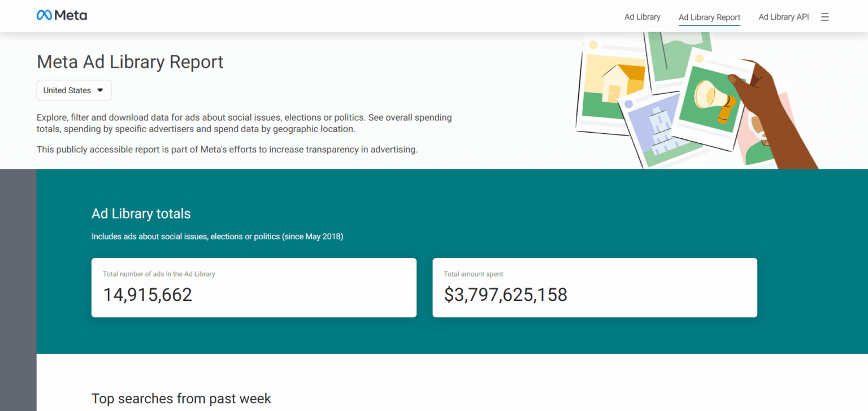Click the Meta logo

62,16
